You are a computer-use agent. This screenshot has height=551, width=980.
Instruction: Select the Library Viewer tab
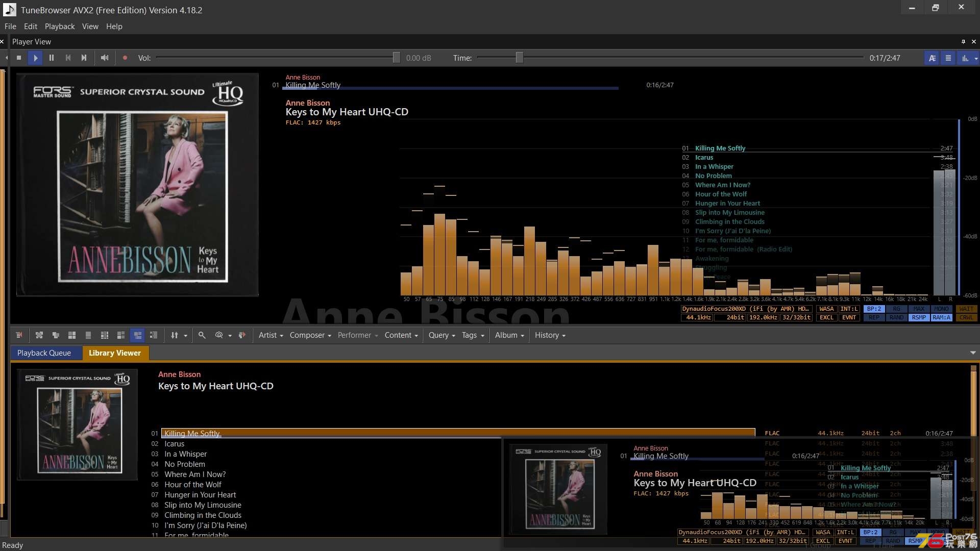pyautogui.click(x=115, y=353)
